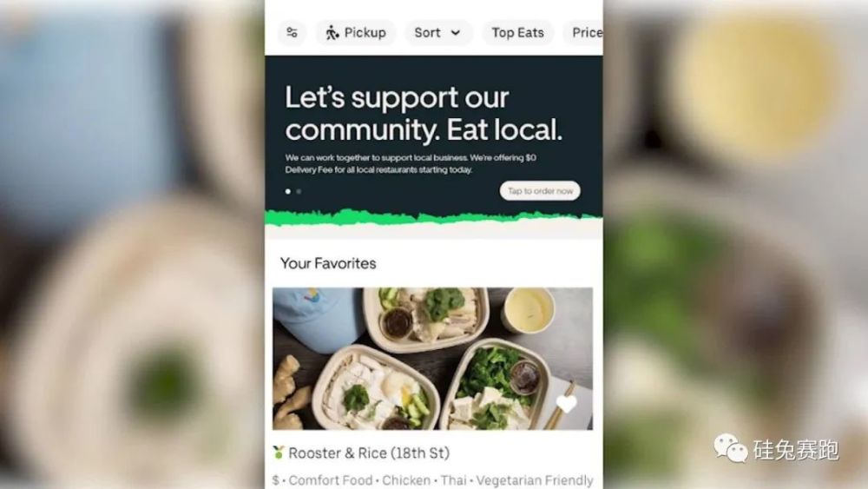This screenshot has width=868, height=489.
Task: Select the Price filter chip
Action: [x=583, y=33]
